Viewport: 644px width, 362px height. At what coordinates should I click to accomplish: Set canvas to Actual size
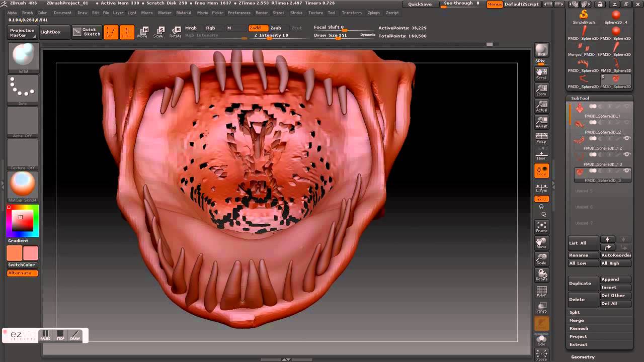541,107
